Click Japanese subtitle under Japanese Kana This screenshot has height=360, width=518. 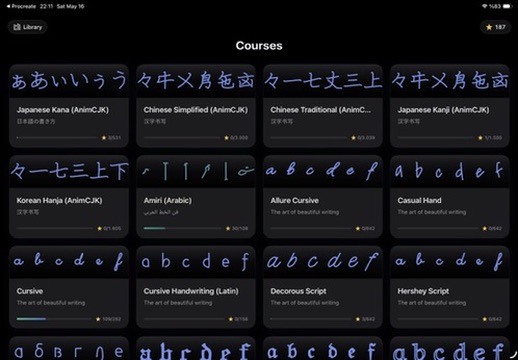pyautogui.click(x=36, y=121)
